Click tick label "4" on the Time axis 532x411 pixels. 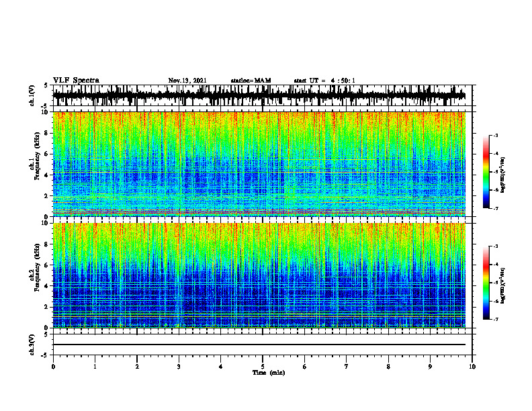point(221,367)
